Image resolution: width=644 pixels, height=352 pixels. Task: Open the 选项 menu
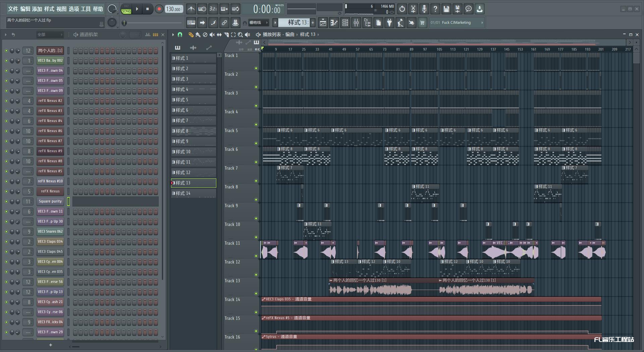point(74,9)
